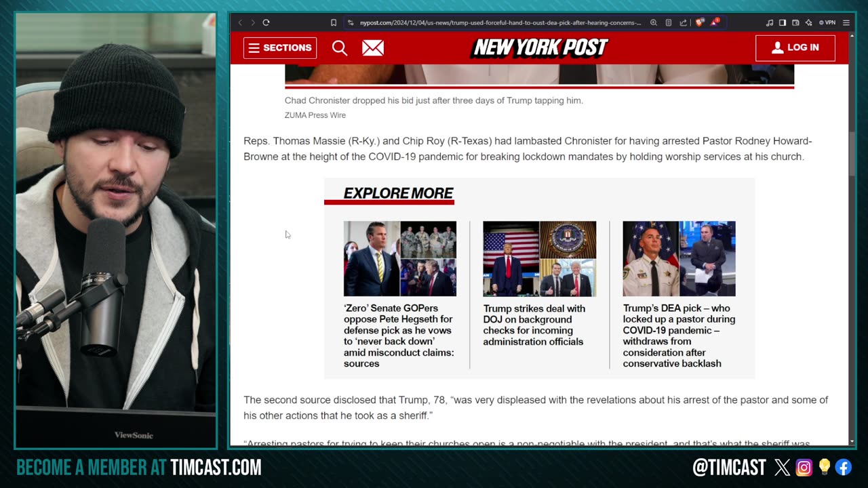Click the Explore More heading
This screenshot has height=488, width=868.
point(399,193)
